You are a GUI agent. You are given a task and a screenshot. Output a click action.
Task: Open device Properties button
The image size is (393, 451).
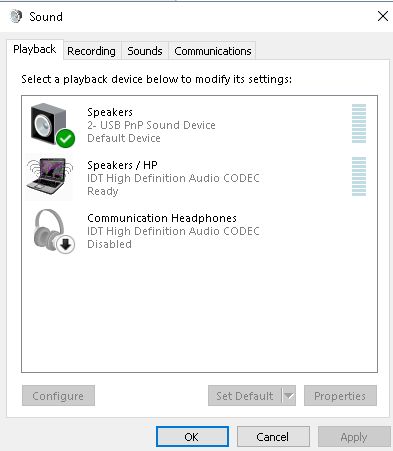click(x=340, y=396)
